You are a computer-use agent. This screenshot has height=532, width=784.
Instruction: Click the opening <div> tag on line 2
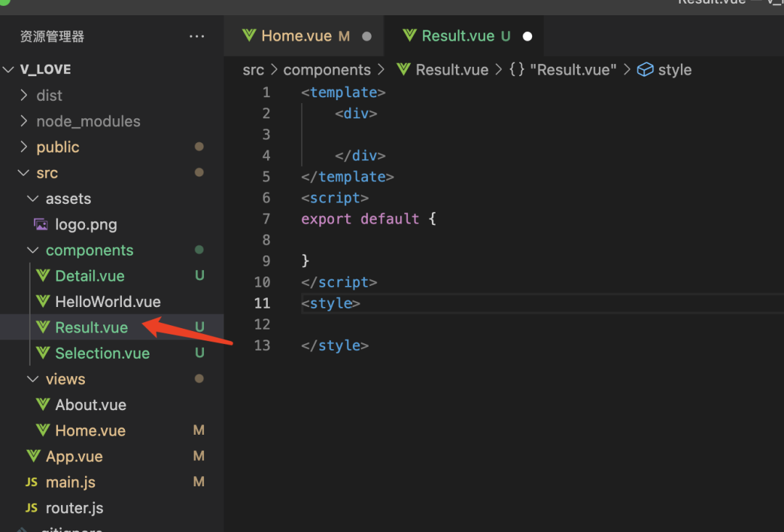tap(356, 113)
